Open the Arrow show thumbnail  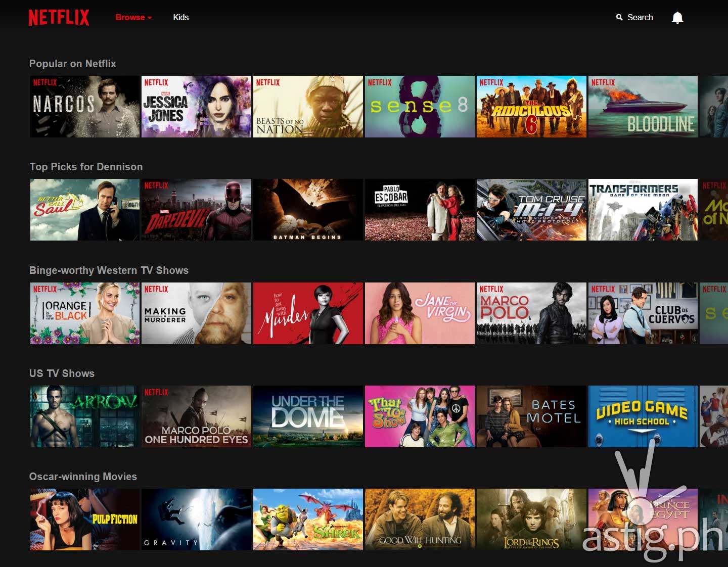(x=85, y=416)
